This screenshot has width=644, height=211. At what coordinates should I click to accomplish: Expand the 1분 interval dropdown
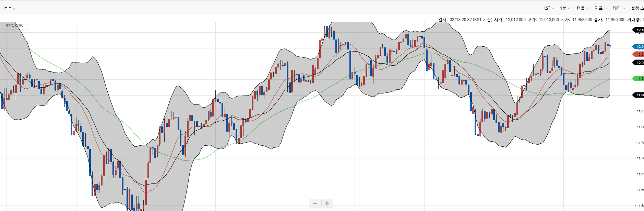565,8
